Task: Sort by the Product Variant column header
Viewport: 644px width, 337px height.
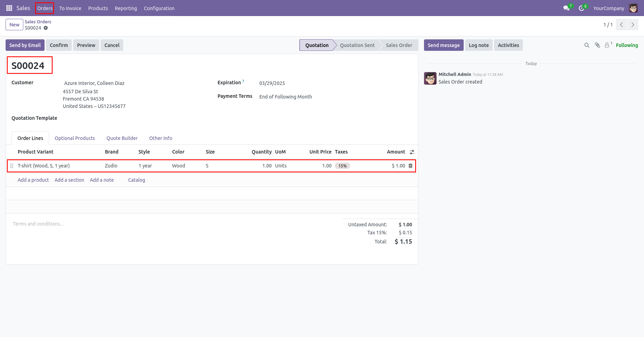Action: [36, 152]
